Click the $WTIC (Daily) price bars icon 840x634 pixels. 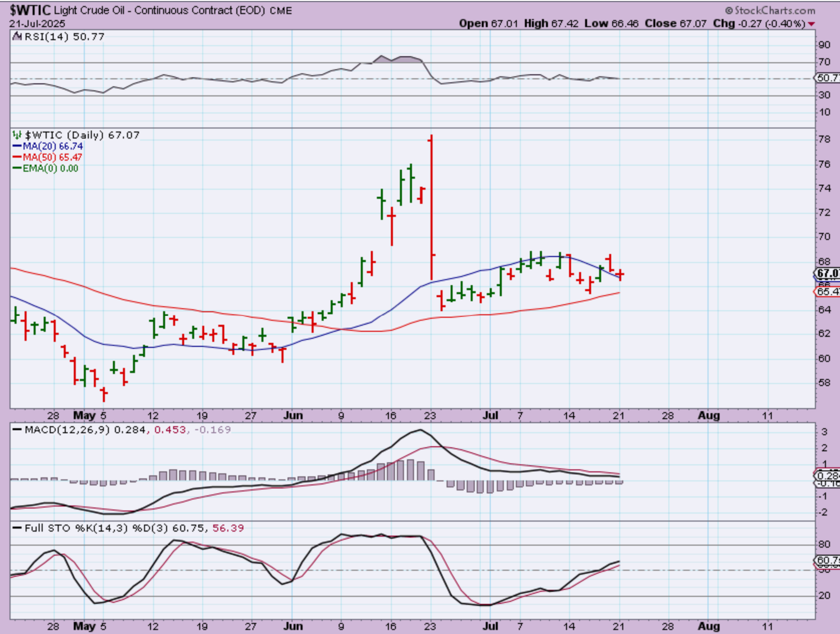pyautogui.click(x=17, y=135)
